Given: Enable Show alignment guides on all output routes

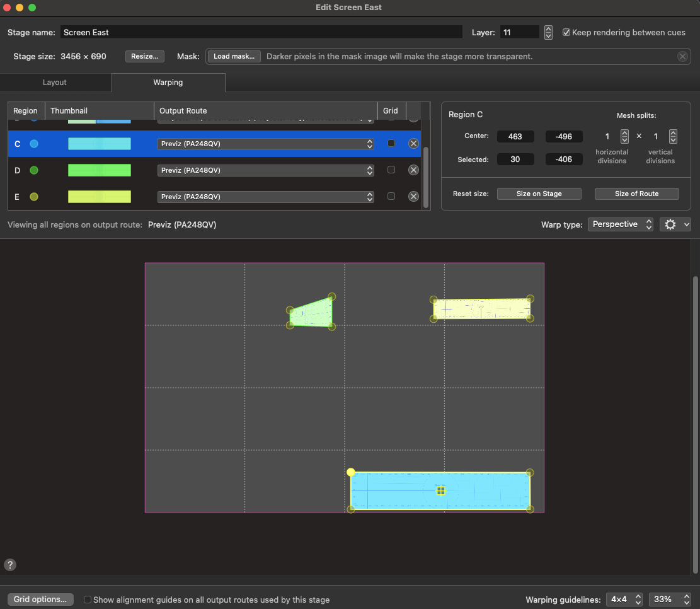Looking at the screenshot, I should point(87,600).
